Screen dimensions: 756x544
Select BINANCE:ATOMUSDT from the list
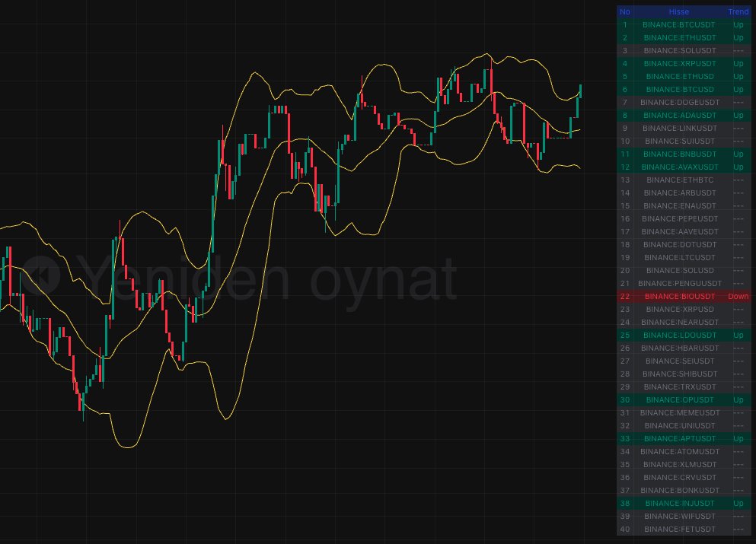[x=678, y=451]
